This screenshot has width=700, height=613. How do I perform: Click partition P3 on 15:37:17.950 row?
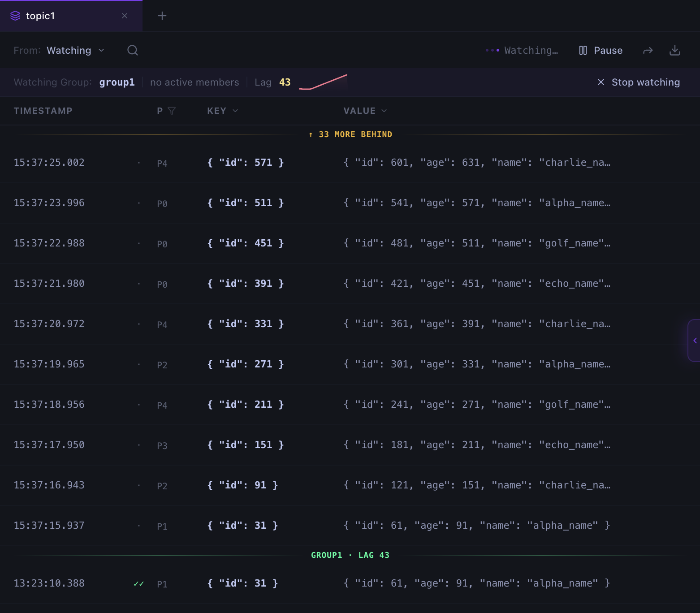pyautogui.click(x=162, y=446)
